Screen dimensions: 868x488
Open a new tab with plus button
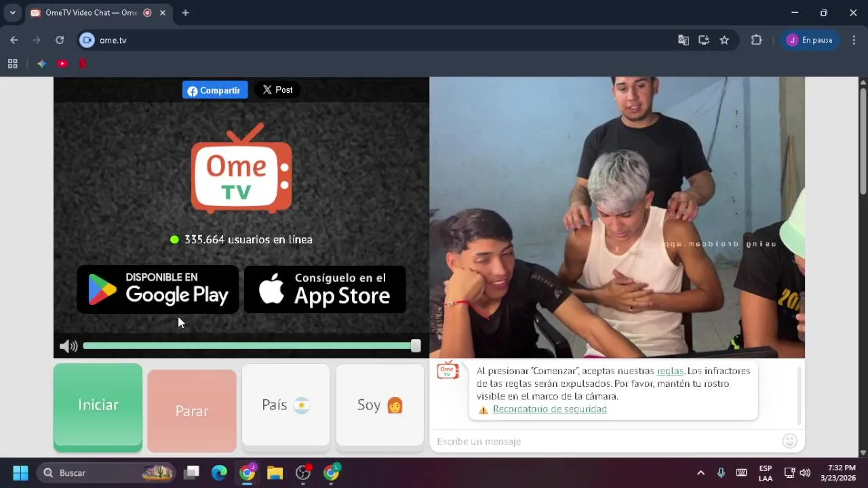coord(186,13)
